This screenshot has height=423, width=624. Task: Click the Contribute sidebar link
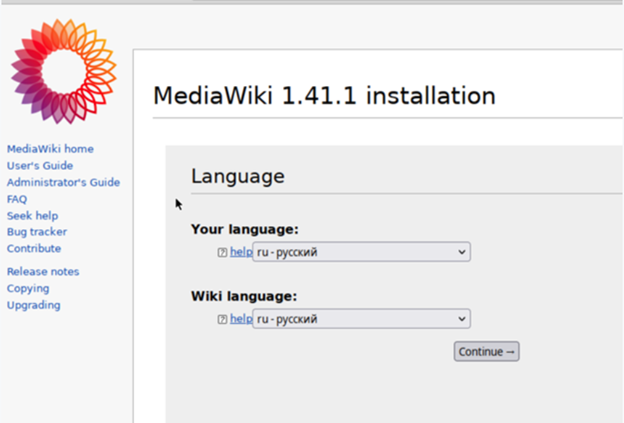coord(34,249)
